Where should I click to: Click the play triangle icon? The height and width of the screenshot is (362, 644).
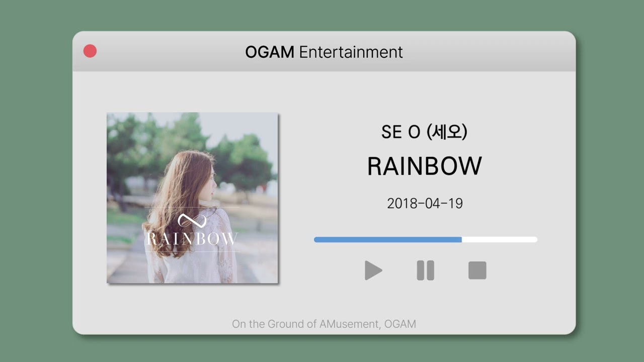click(x=373, y=270)
